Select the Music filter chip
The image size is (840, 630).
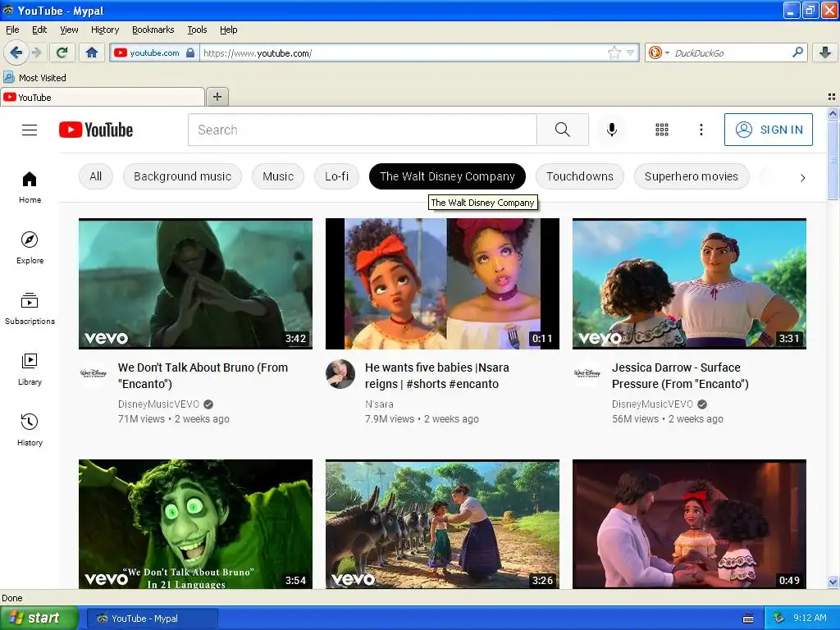click(278, 176)
